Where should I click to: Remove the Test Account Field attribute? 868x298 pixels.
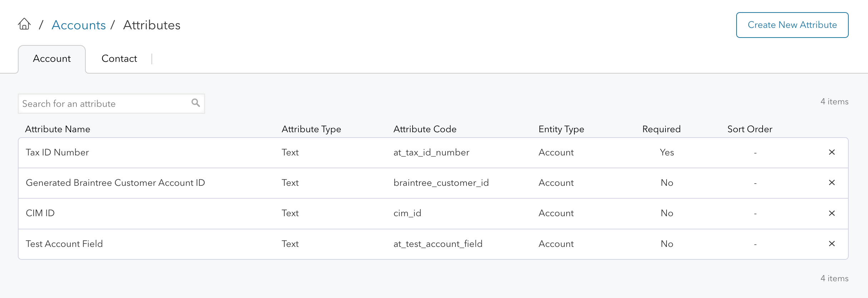tap(832, 244)
